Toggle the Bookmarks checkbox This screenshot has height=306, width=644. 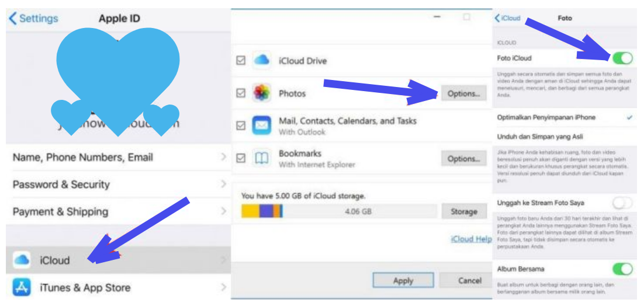tap(241, 158)
